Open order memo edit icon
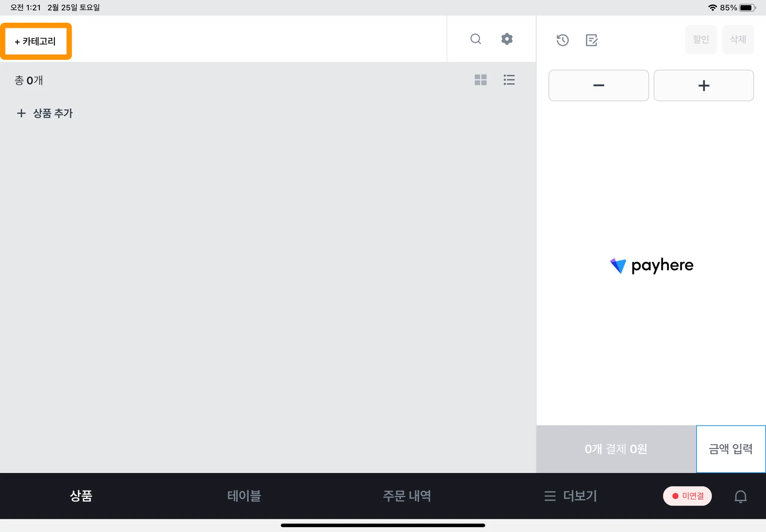This screenshot has width=766, height=532. click(x=591, y=40)
